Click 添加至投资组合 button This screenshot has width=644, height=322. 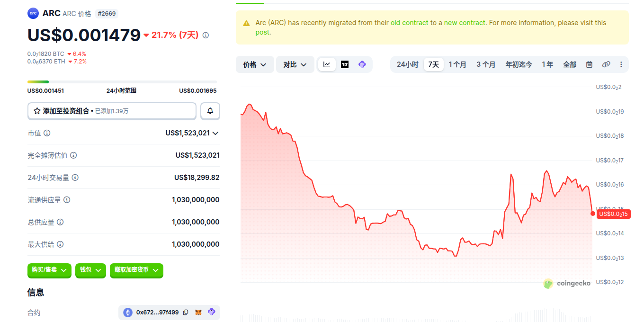[112, 111]
